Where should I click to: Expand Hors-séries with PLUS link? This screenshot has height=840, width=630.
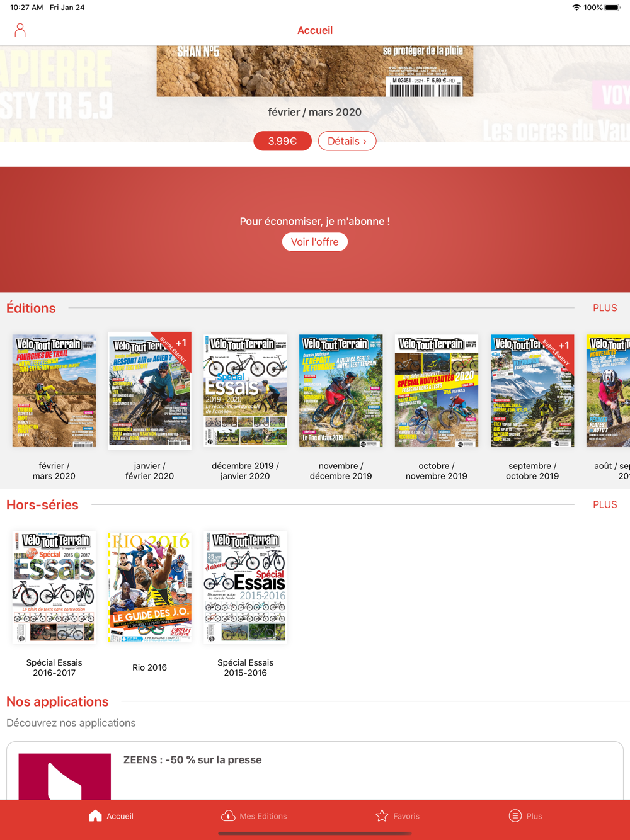(x=605, y=504)
